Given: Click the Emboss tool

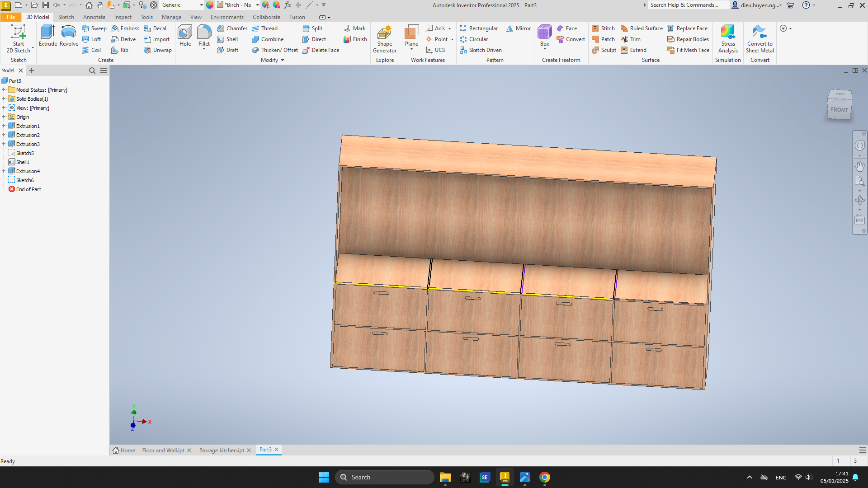Looking at the screenshot, I should coord(125,28).
